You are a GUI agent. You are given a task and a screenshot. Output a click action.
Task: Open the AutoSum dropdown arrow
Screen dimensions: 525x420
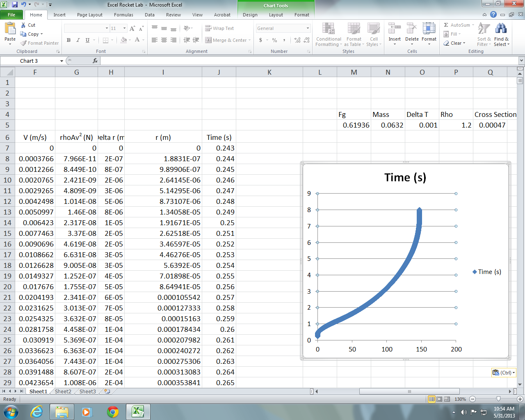click(x=473, y=25)
